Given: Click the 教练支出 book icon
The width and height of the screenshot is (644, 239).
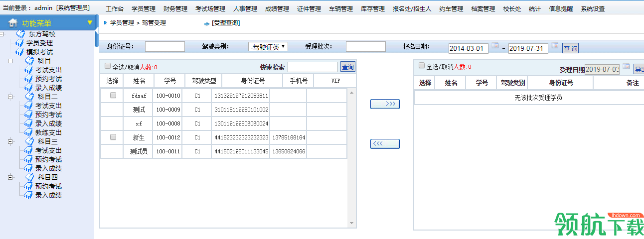Looking at the screenshot, I should point(28,132).
